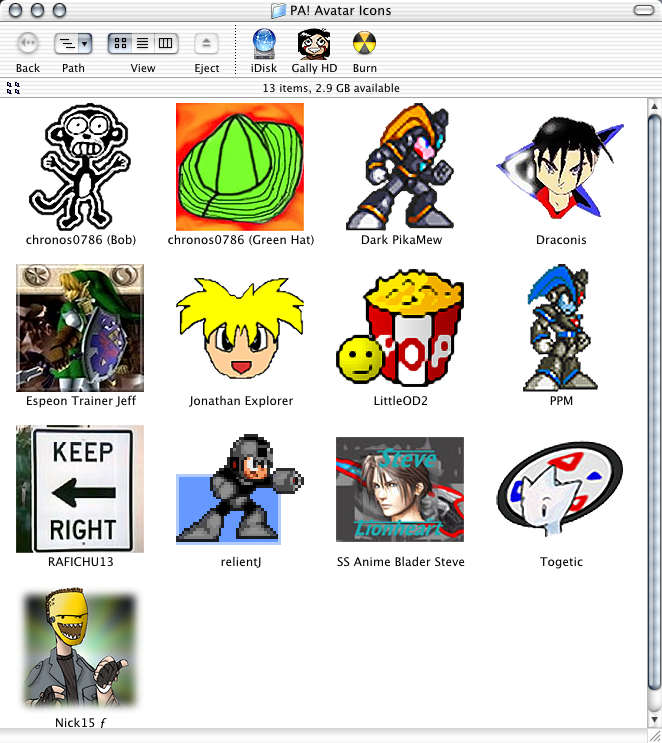Screen dimensions: 662x743
Task: Open Gally HD from toolbar
Action: click(x=314, y=44)
